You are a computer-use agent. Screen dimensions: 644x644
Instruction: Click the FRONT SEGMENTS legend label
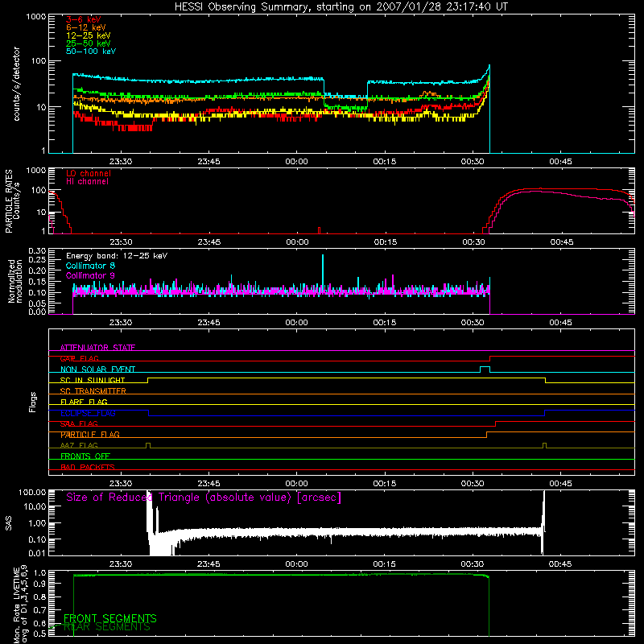110,618
